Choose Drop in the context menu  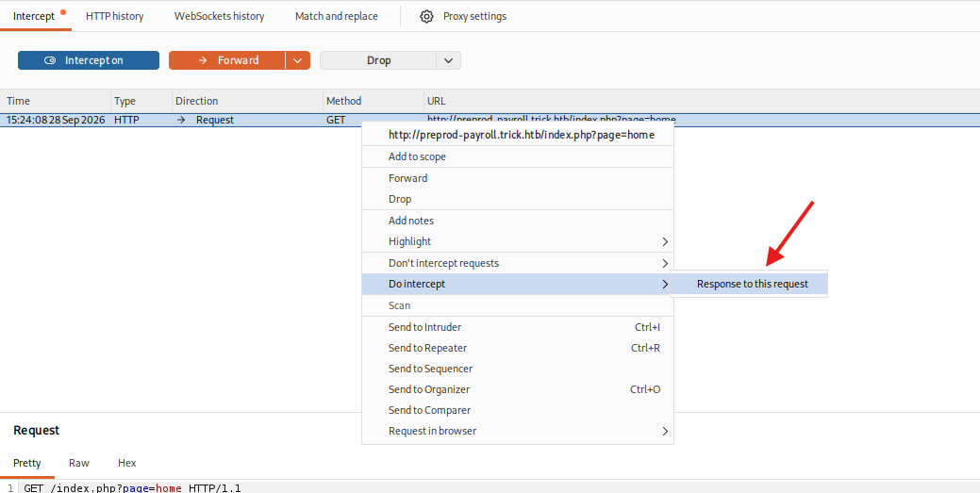point(518,199)
